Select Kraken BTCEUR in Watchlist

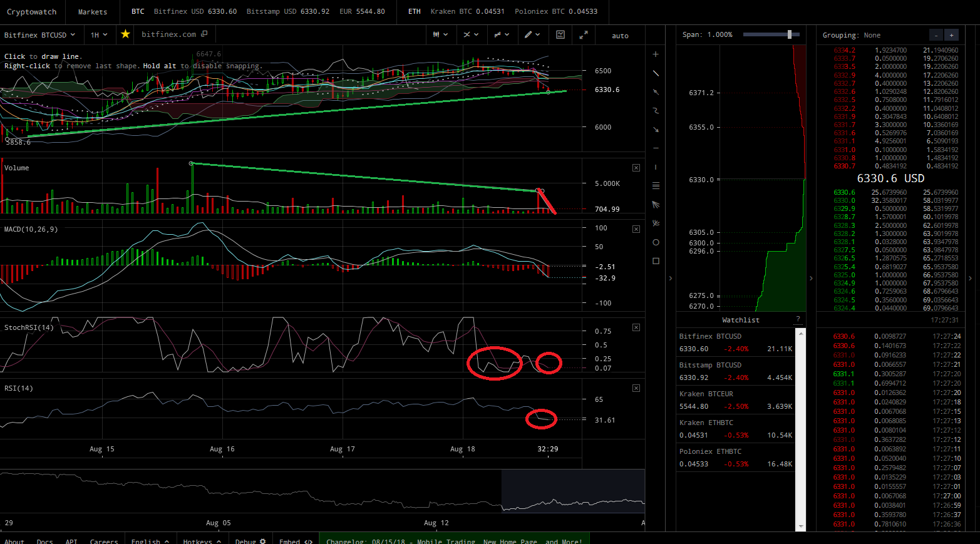coord(736,400)
